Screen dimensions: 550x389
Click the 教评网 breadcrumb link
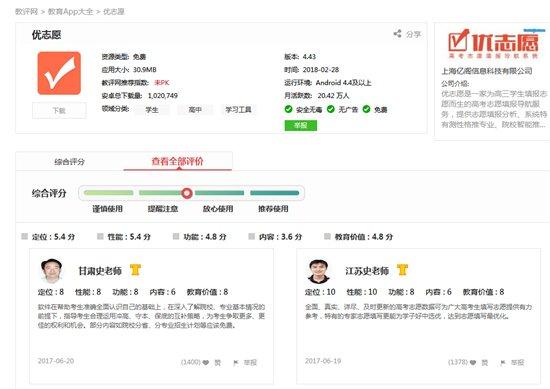click(26, 12)
